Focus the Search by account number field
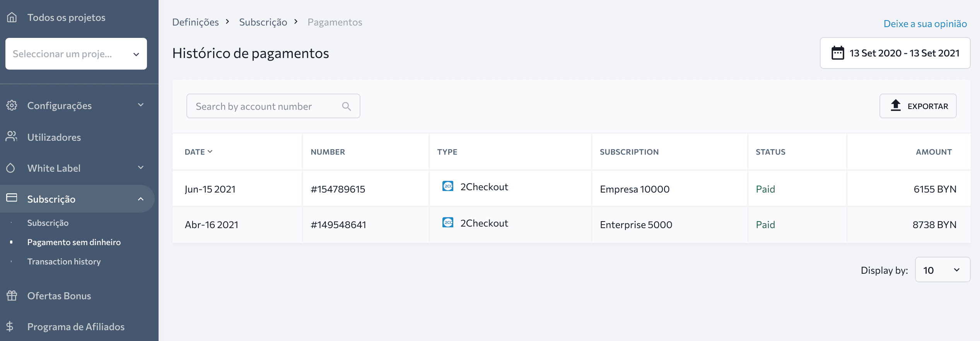This screenshot has width=980, height=341. click(273, 106)
